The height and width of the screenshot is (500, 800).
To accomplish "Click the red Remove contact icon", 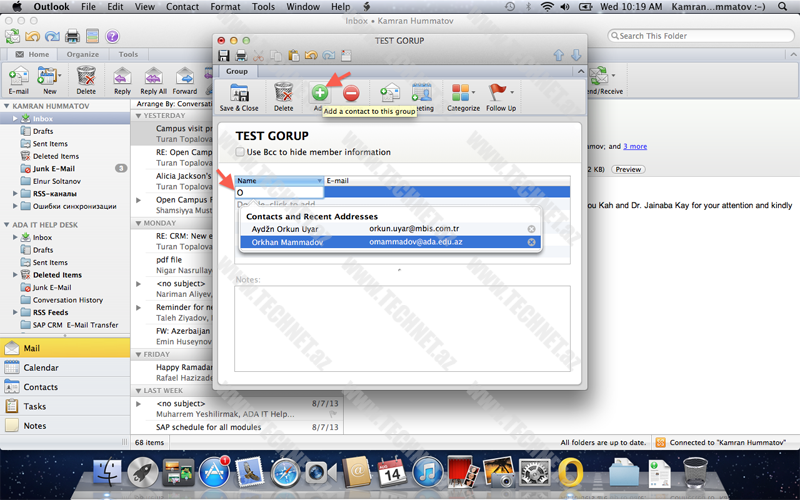I will [351, 93].
